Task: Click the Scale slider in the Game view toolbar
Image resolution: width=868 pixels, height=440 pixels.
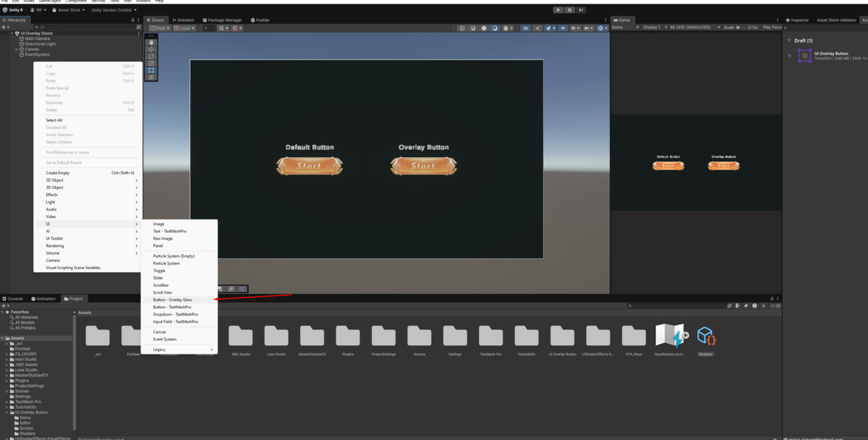Action: 737,26
